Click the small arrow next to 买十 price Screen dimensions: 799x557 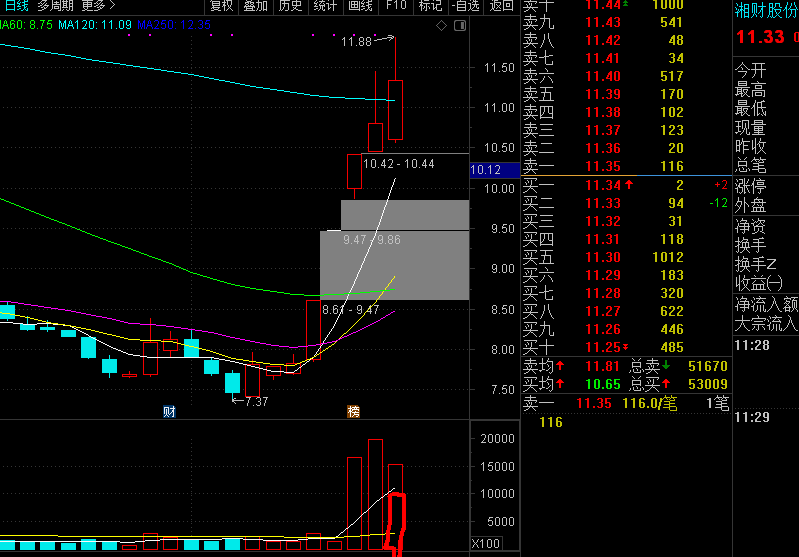pos(625,348)
